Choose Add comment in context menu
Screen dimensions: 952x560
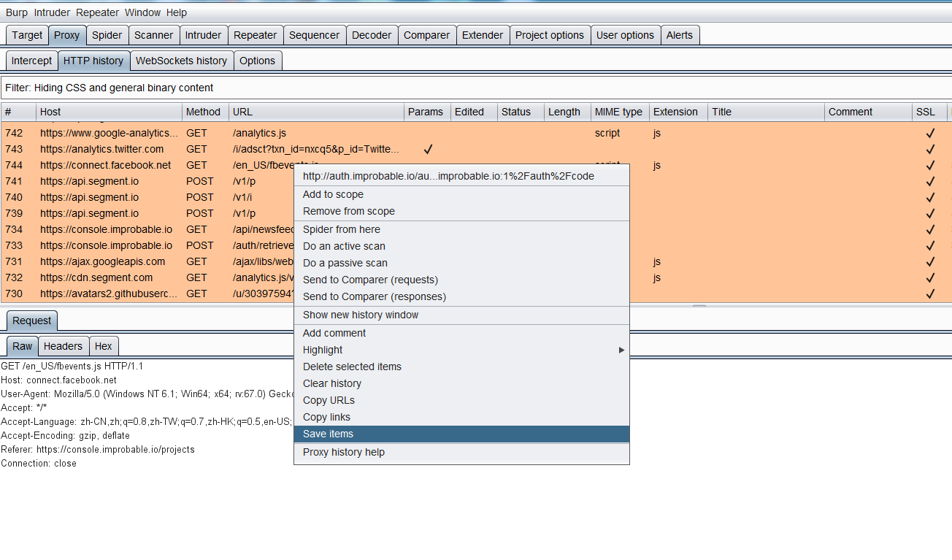(461, 333)
